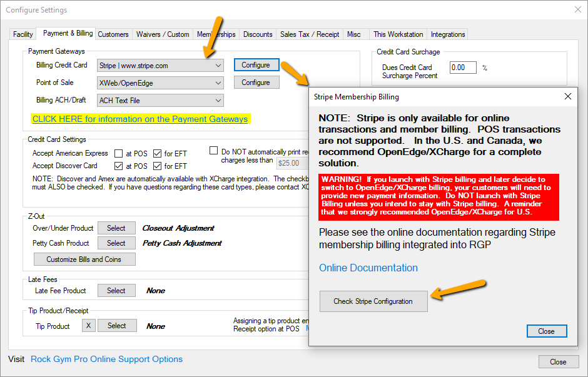Click the Petty Cash Adjustment label
Image resolution: width=588 pixels, height=377 pixels.
coord(182,243)
